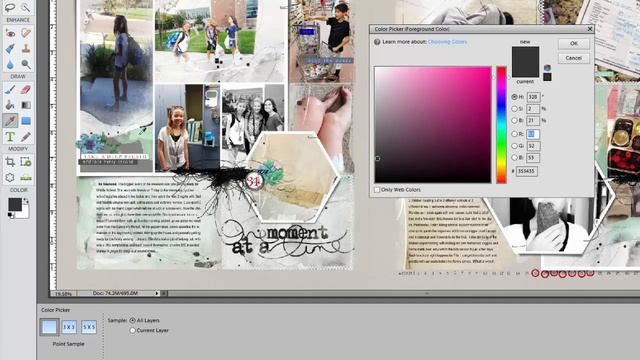Click the zoom percentage field in status bar
Image resolution: width=640 pixels, height=360 pixels.
click(63, 293)
